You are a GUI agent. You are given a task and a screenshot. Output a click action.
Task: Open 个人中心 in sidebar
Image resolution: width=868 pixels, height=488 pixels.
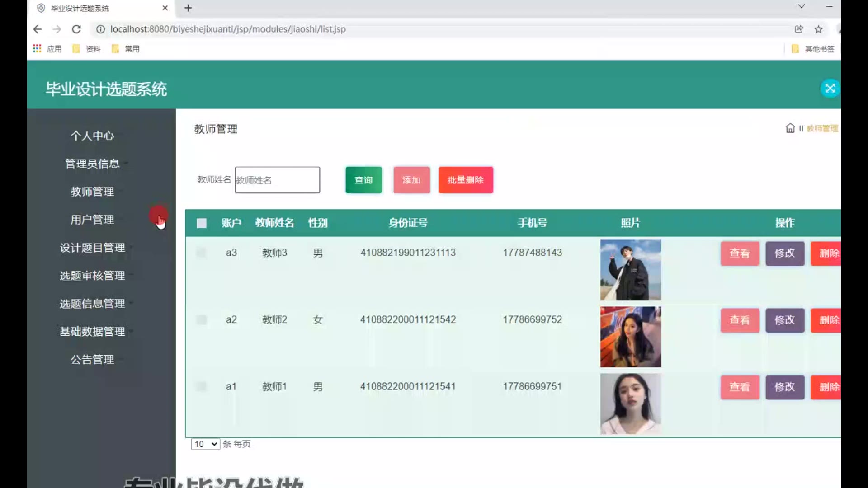click(x=92, y=136)
